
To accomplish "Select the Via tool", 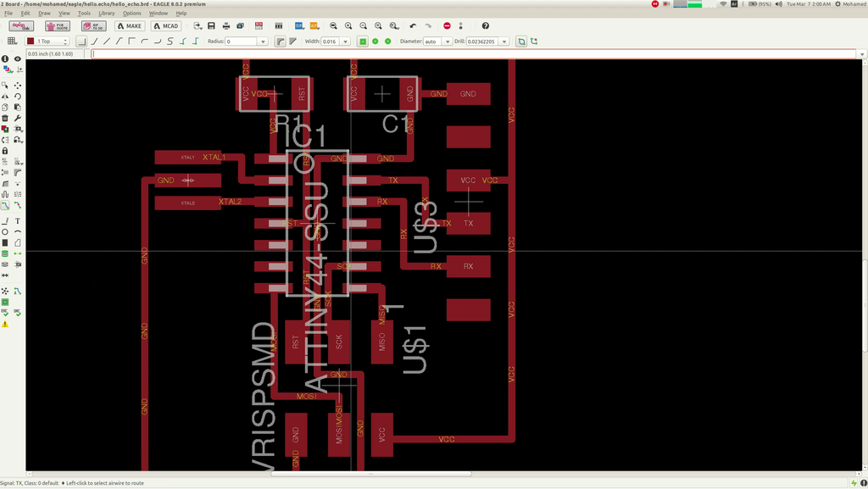I will click(5, 253).
